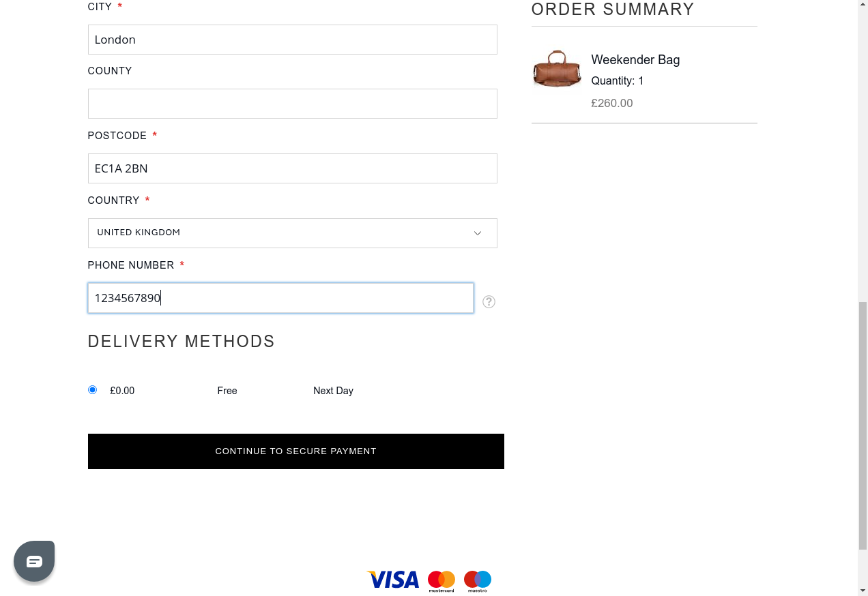The image size is (868, 596).
Task: Click the Weekender Bag product name
Action: click(x=635, y=60)
